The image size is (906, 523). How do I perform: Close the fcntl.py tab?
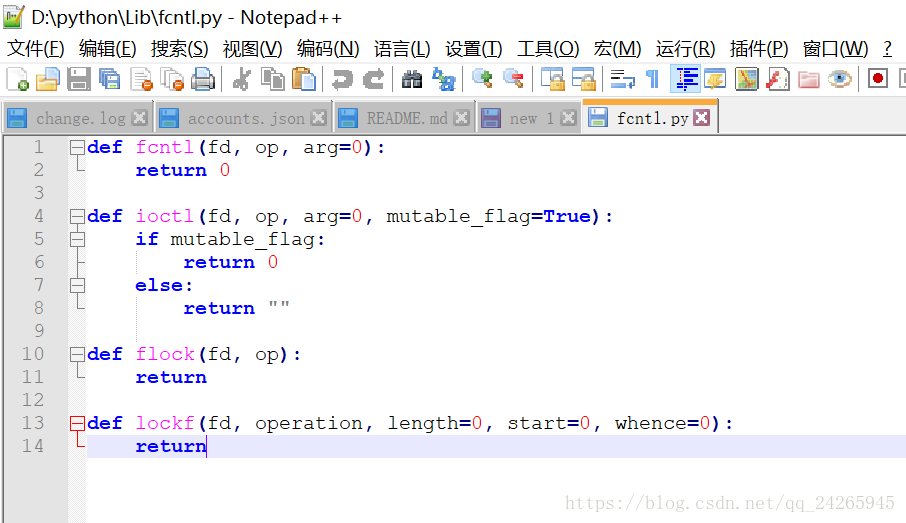(701, 118)
